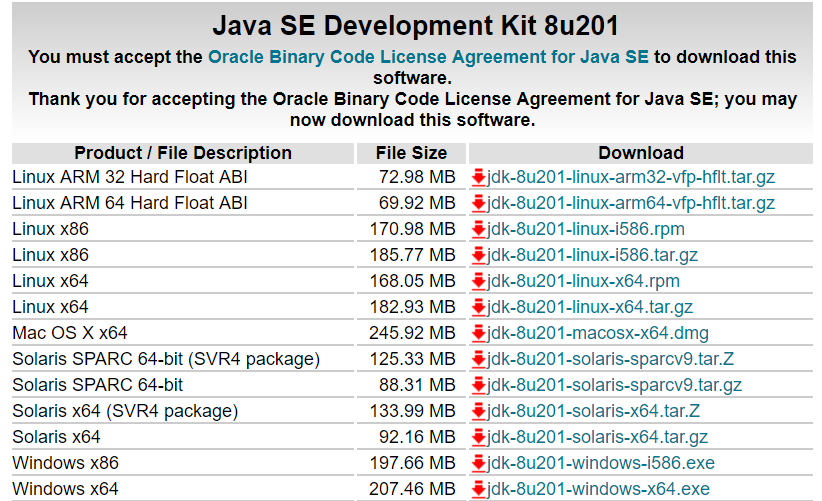Download the jdk-8u201-linux-x64.tar.gz file link
Viewport: 822px width, 501px height.
coord(590,307)
